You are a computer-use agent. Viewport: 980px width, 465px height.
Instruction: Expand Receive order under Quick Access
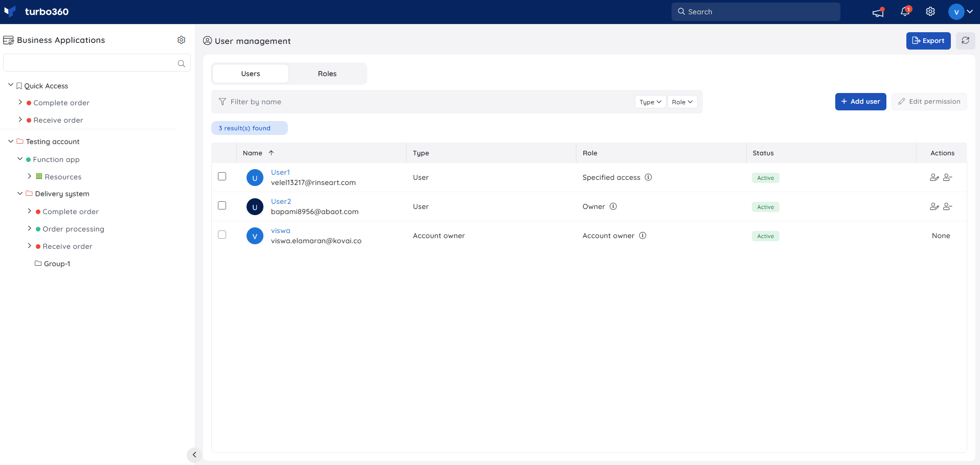click(20, 120)
